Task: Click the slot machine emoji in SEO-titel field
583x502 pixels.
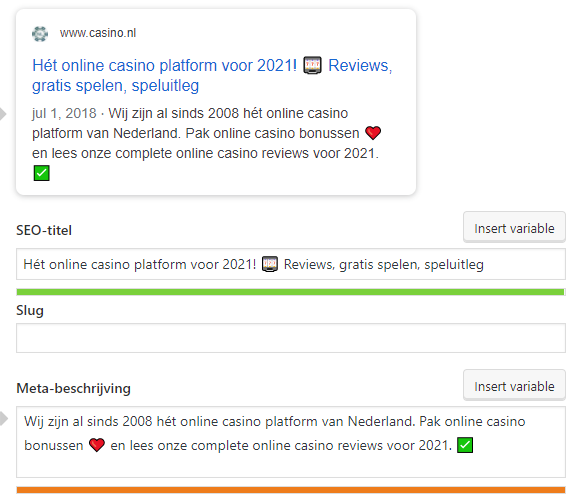Action: [270, 264]
